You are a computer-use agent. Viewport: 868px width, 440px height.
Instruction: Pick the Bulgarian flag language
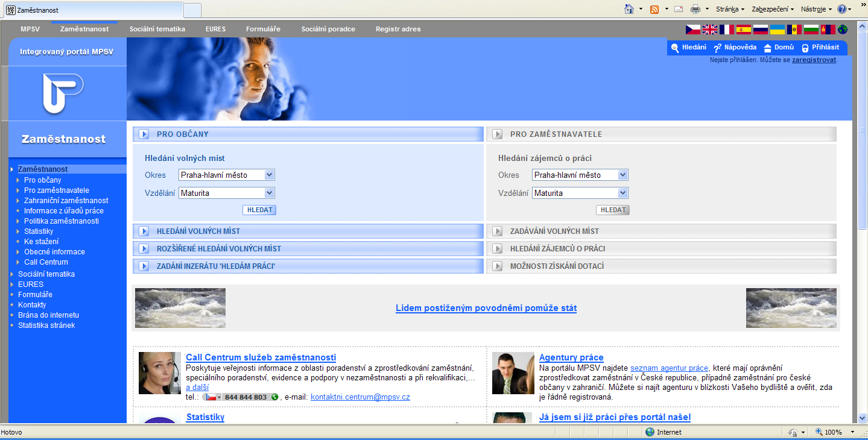tap(811, 29)
